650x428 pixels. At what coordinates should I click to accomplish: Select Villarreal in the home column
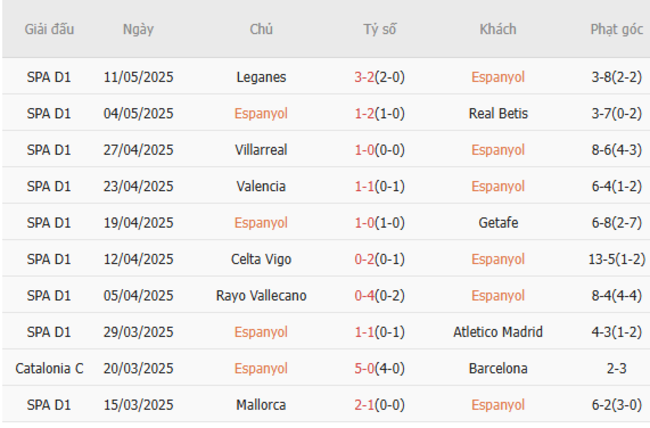coord(261,150)
